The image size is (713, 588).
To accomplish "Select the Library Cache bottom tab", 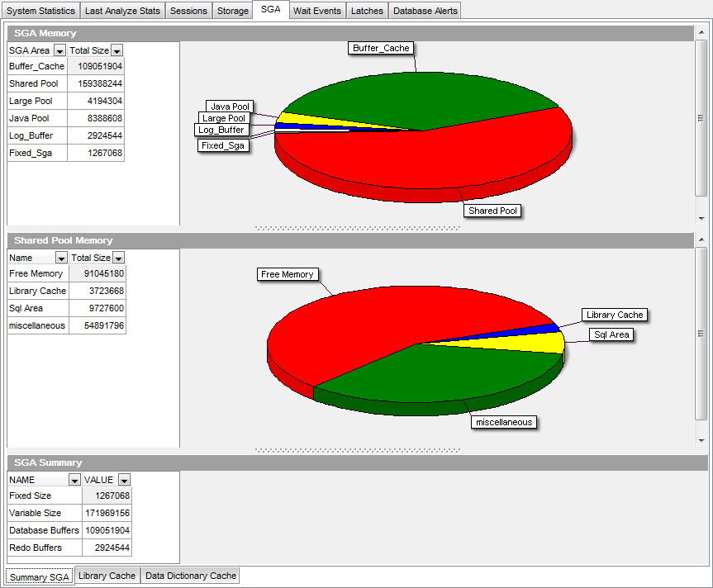I will pyautogui.click(x=107, y=576).
